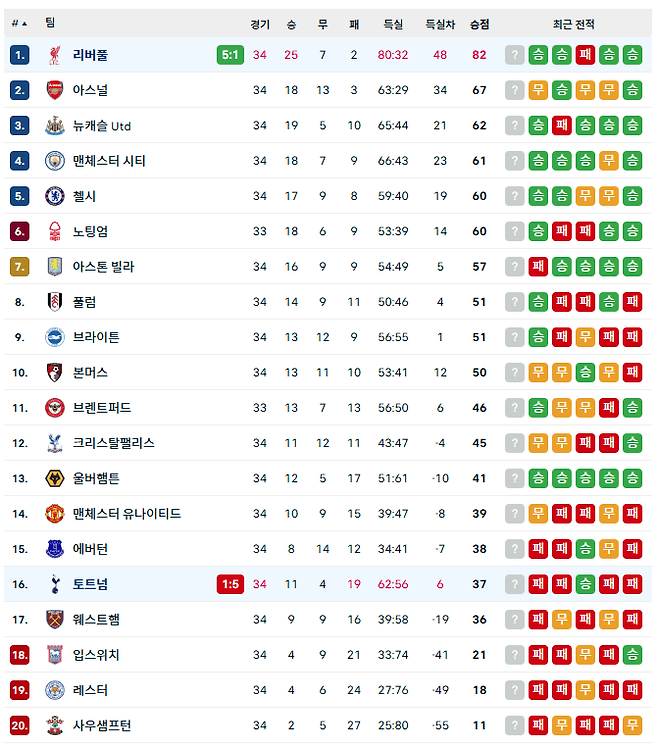The height and width of the screenshot is (748, 658).
Task: Open the 리버풀 team name link
Action: [x=90, y=55]
